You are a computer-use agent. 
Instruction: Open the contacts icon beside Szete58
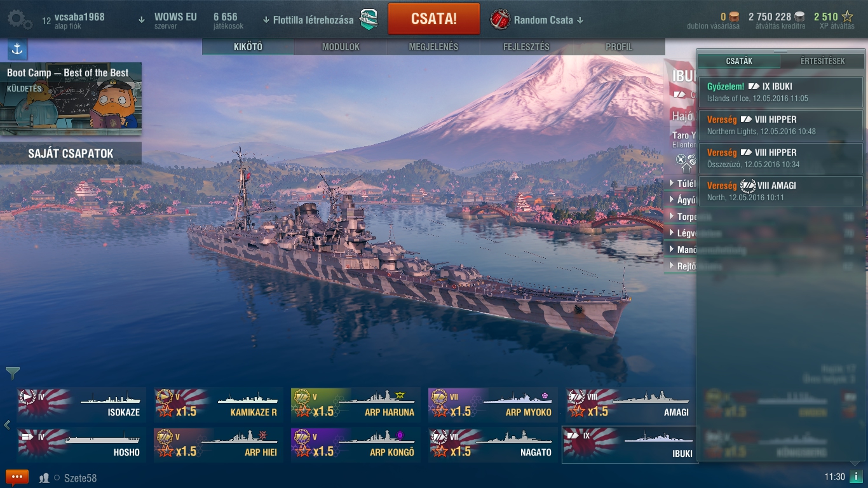[44, 478]
